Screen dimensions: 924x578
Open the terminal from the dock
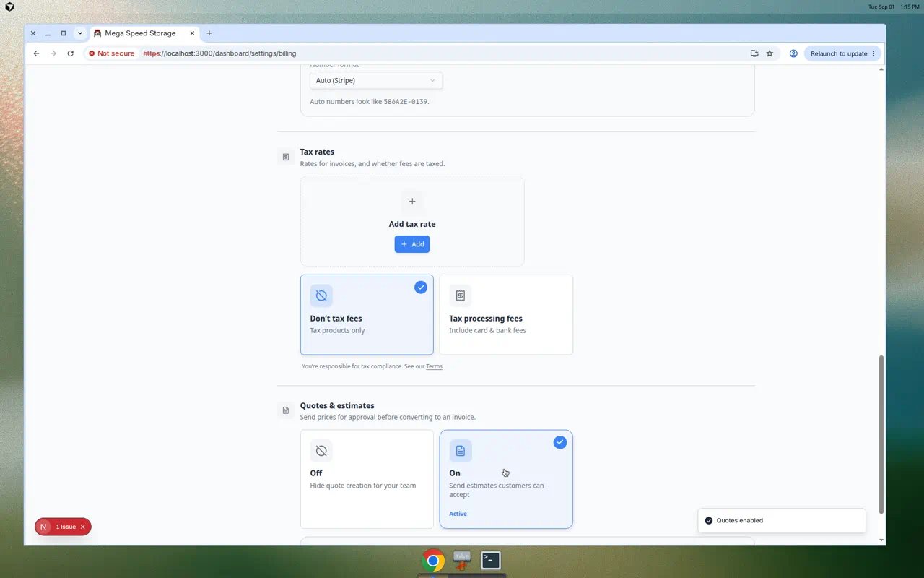point(491,560)
